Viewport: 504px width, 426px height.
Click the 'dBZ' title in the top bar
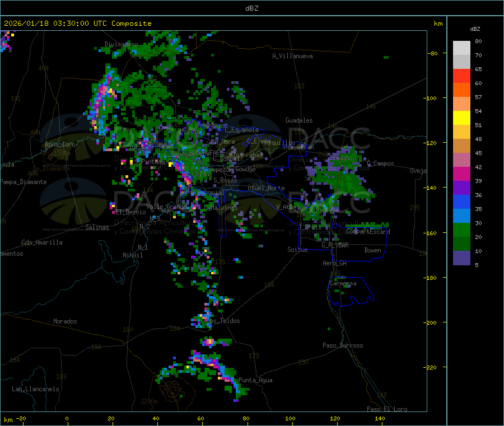pos(251,8)
